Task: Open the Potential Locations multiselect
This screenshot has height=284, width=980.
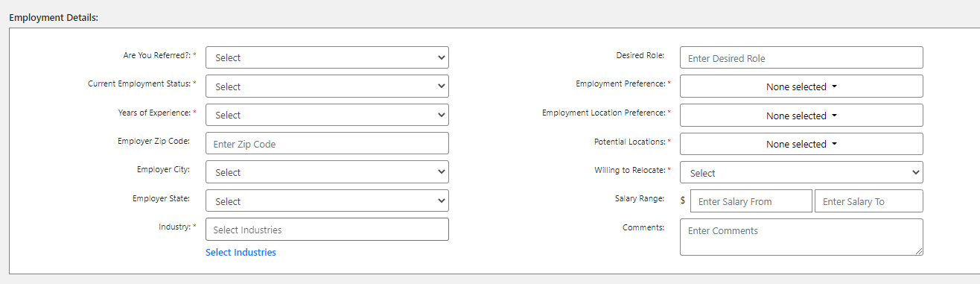Action: [801, 144]
